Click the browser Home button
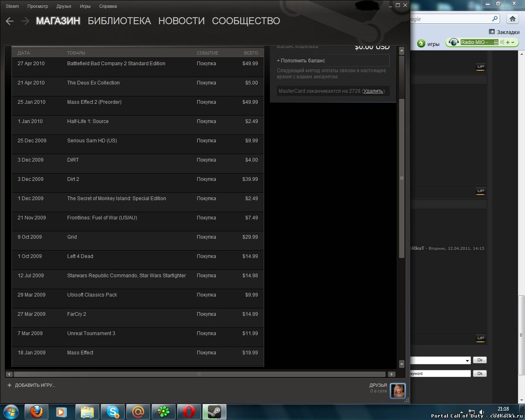The height and width of the screenshot is (420, 525). 512,19
